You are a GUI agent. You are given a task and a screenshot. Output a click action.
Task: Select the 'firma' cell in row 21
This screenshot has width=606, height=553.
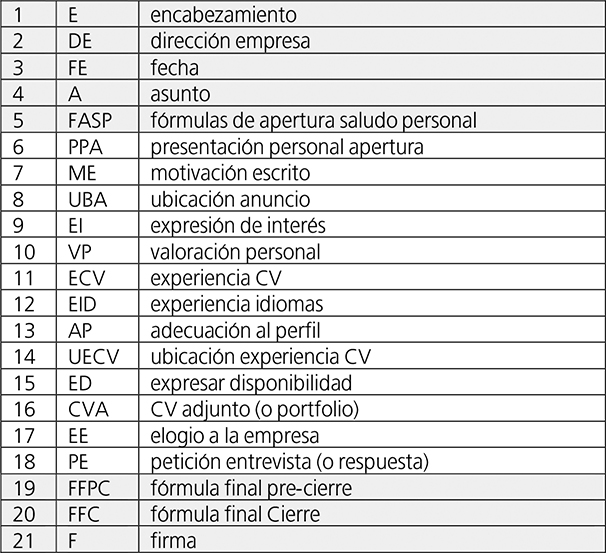pyautogui.click(x=174, y=540)
